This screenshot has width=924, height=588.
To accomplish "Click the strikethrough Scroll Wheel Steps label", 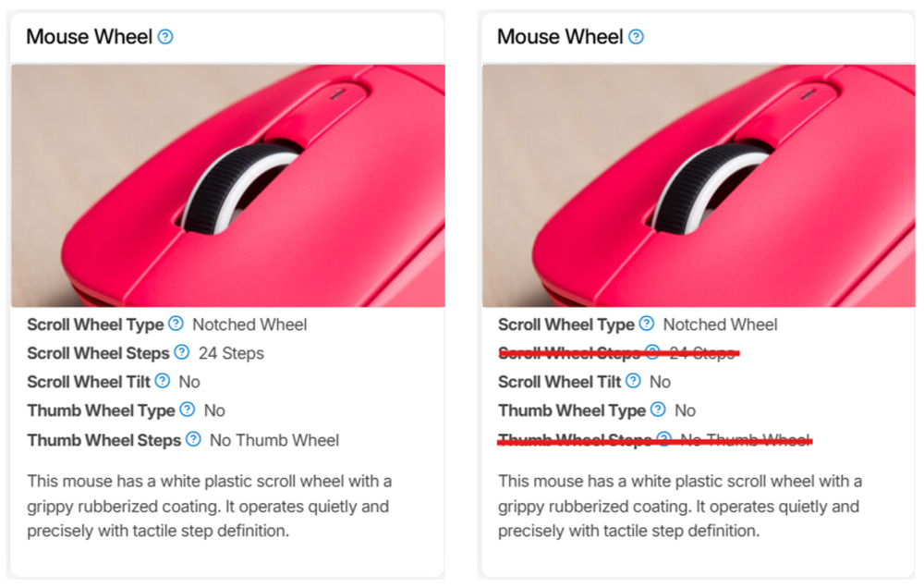I will coord(569,353).
